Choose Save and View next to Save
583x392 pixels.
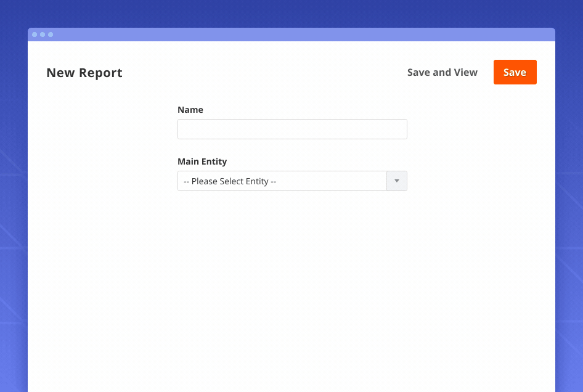pyautogui.click(x=442, y=72)
